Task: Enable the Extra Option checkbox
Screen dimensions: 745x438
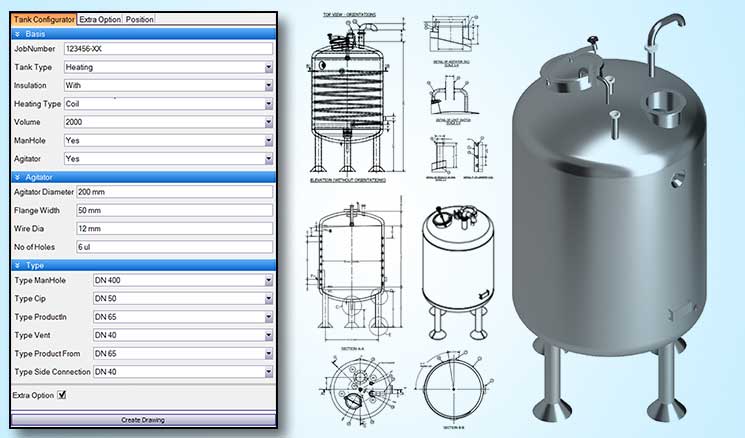Action: [x=62, y=395]
